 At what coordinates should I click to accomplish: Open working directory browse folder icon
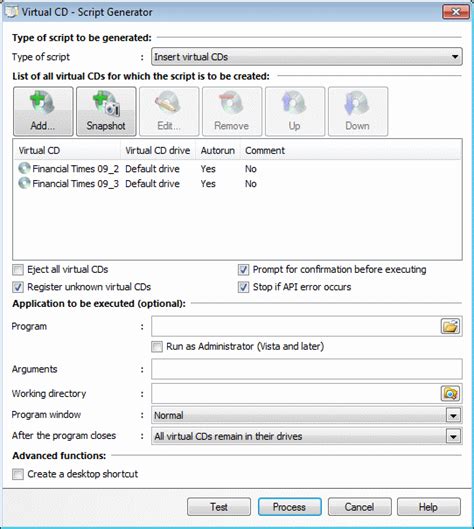click(450, 393)
